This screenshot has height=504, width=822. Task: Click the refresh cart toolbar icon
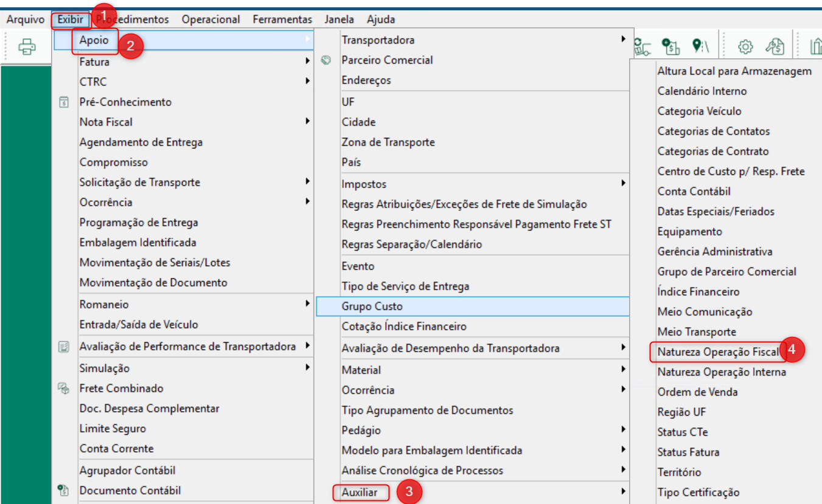click(x=643, y=46)
